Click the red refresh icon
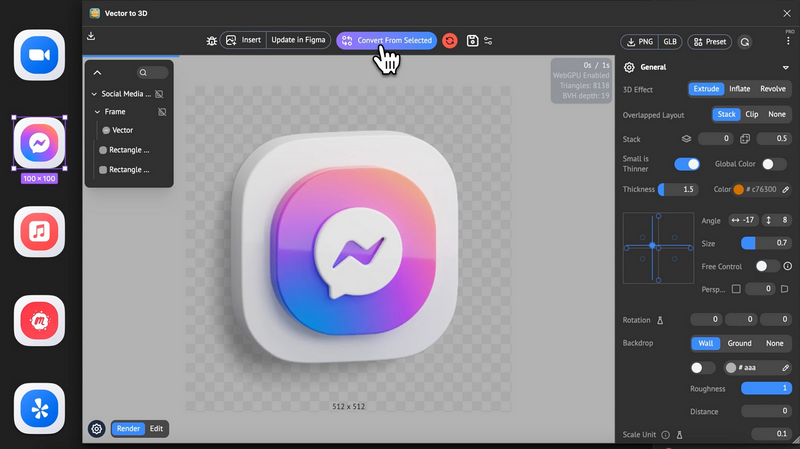 pyautogui.click(x=449, y=41)
